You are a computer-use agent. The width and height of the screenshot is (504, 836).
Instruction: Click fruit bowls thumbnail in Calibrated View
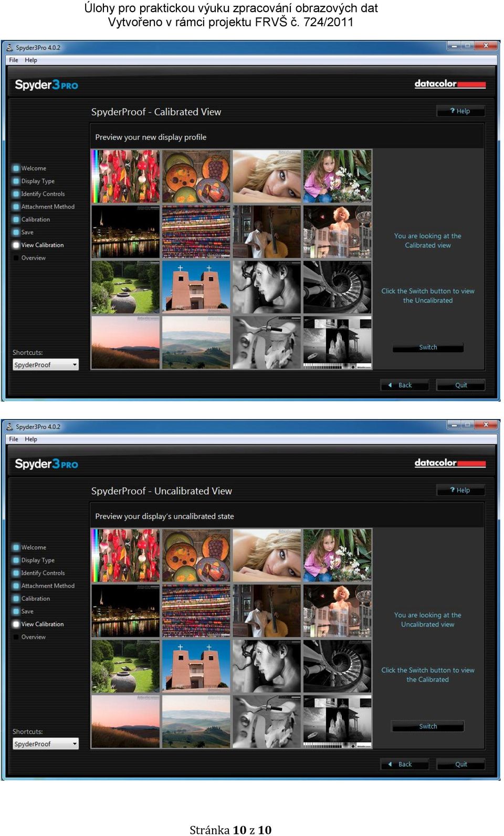pyautogui.click(x=196, y=176)
